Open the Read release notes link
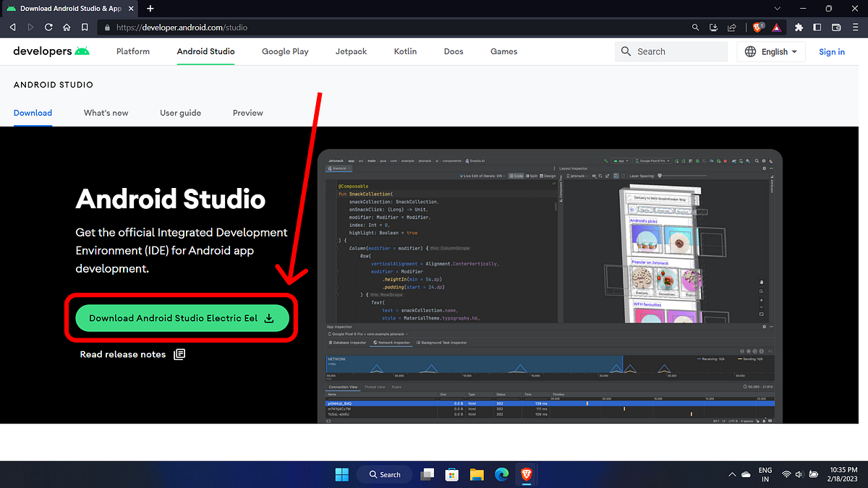Viewport: 868px width, 488px height. [123, 354]
